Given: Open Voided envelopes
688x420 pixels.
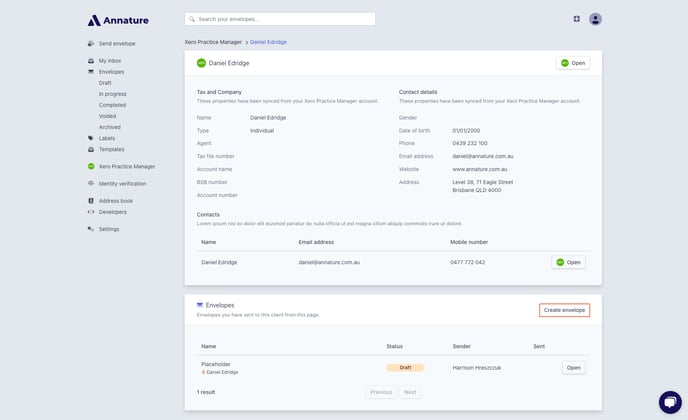Looking at the screenshot, I should [x=108, y=116].
